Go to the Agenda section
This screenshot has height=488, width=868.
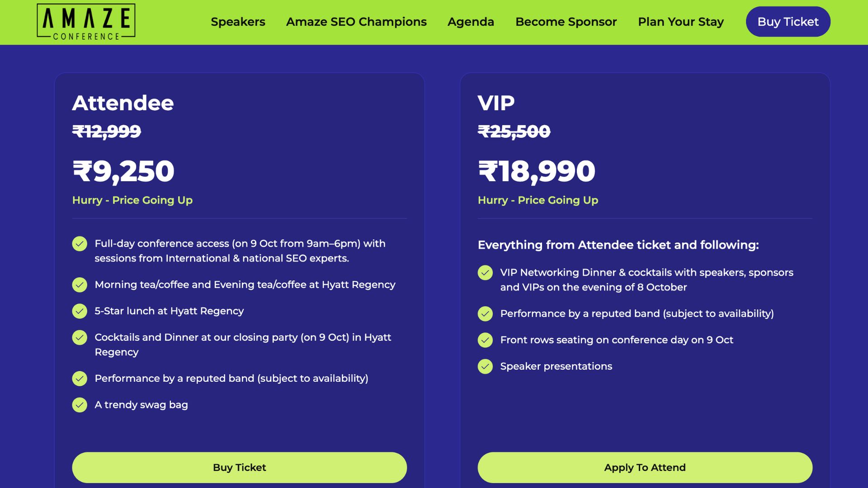[x=471, y=22]
